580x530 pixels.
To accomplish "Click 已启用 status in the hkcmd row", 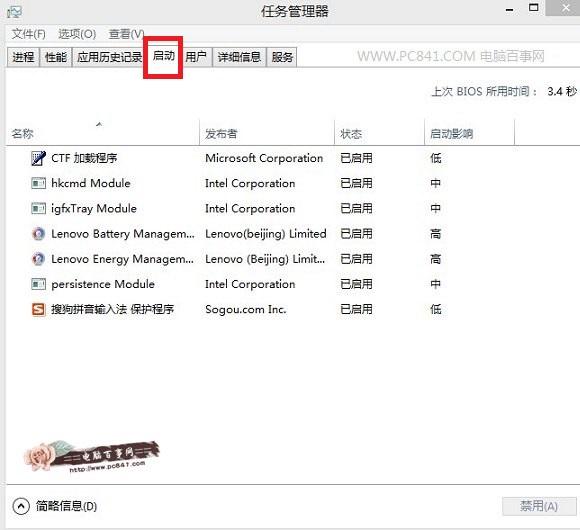I will coord(356,183).
